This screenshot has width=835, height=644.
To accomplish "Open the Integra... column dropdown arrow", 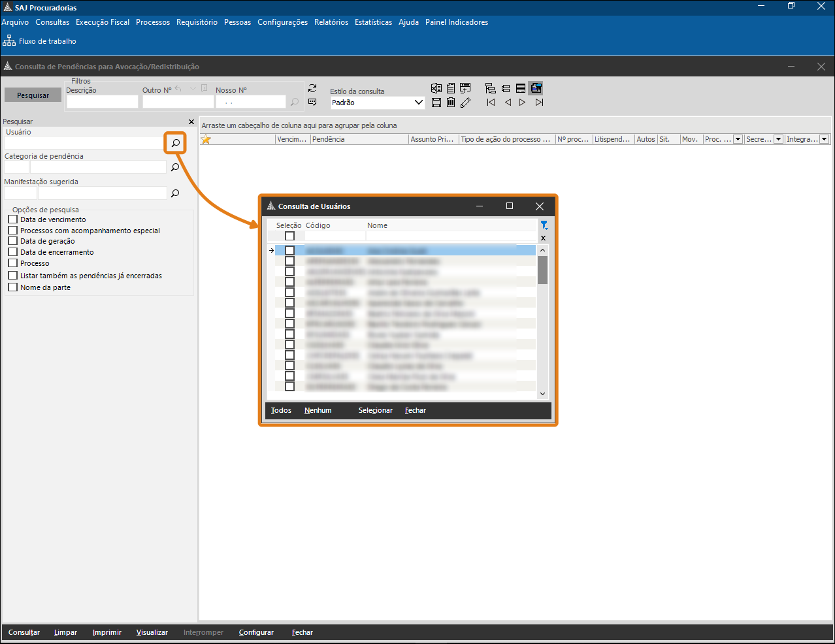I will tap(824, 139).
